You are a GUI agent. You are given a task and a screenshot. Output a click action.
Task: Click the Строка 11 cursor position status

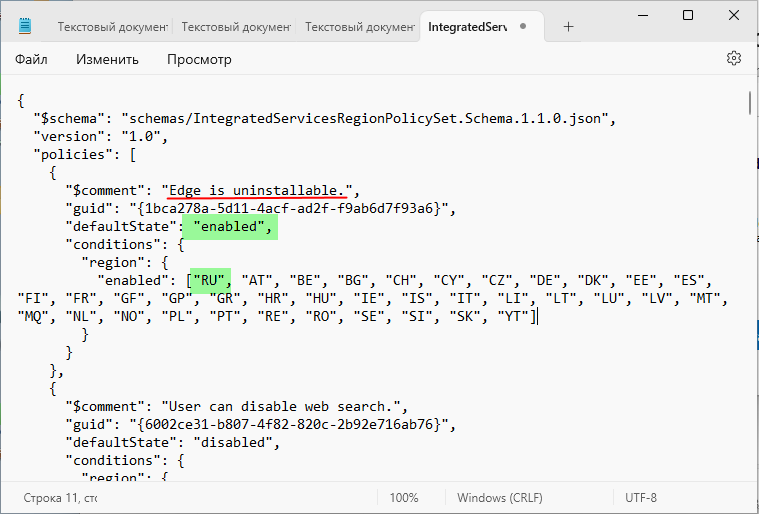60,498
